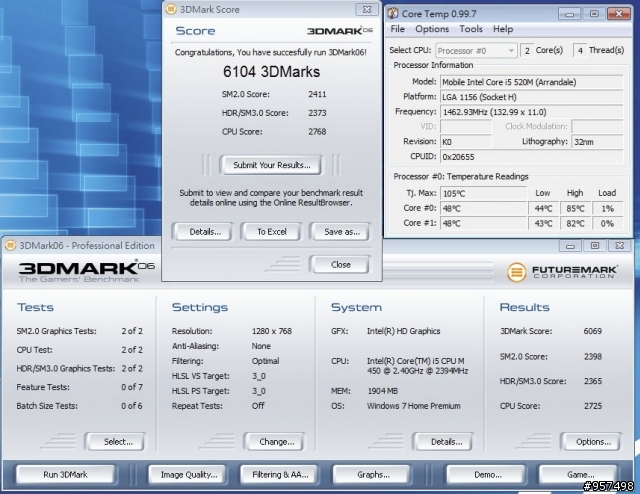Click the Tj. Max 105°C field
The image size is (640, 494).
tap(483, 194)
